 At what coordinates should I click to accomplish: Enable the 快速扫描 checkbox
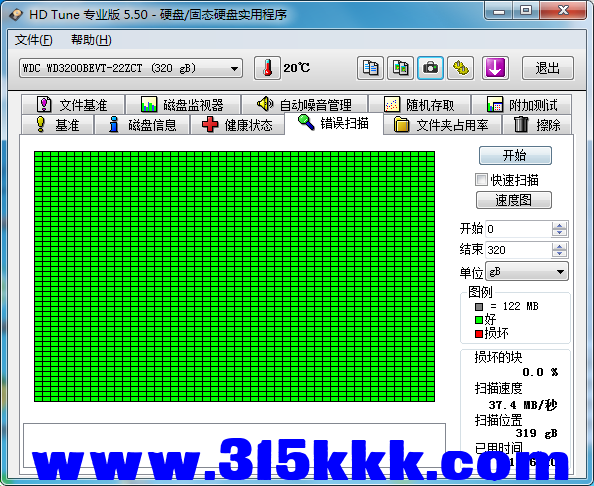pyautogui.click(x=481, y=180)
